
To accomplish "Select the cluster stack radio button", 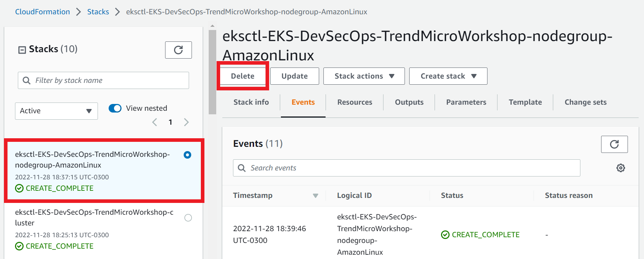I will tap(188, 218).
